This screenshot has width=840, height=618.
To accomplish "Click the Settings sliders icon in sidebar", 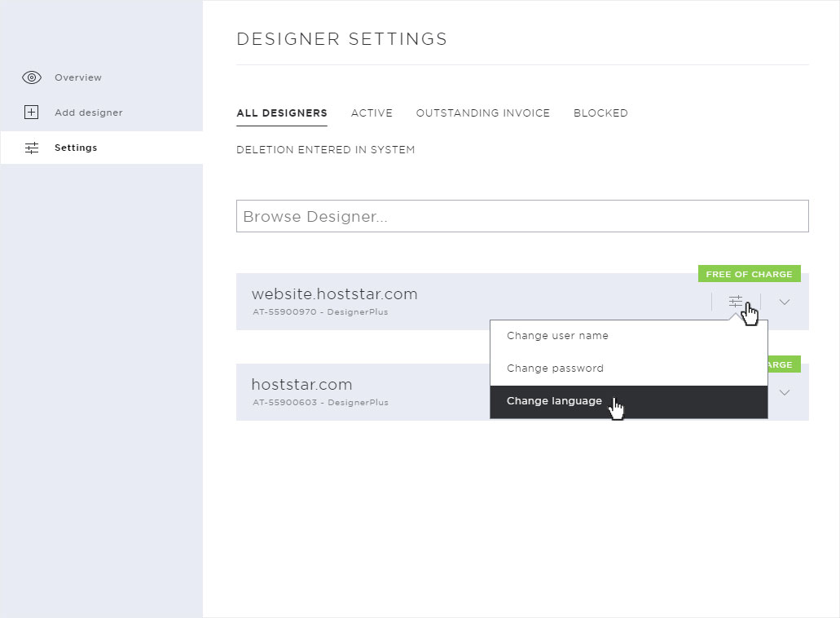I will point(32,148).
